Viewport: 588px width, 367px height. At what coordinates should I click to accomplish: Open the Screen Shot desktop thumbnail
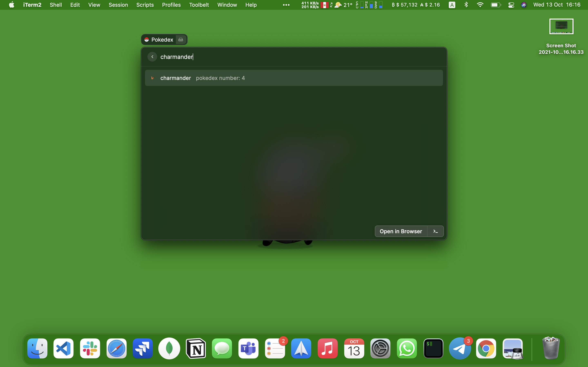tap(561, 27)
